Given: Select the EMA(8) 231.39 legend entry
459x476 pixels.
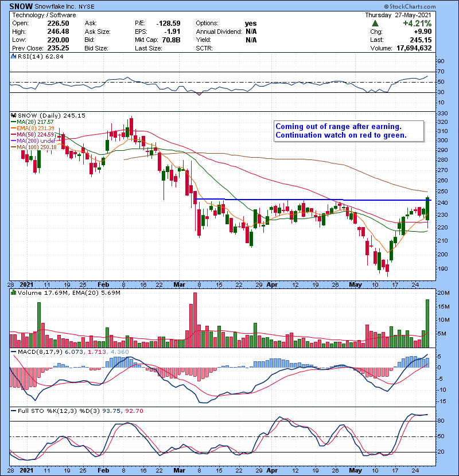Looking at the screenshot, I should 33,128.
